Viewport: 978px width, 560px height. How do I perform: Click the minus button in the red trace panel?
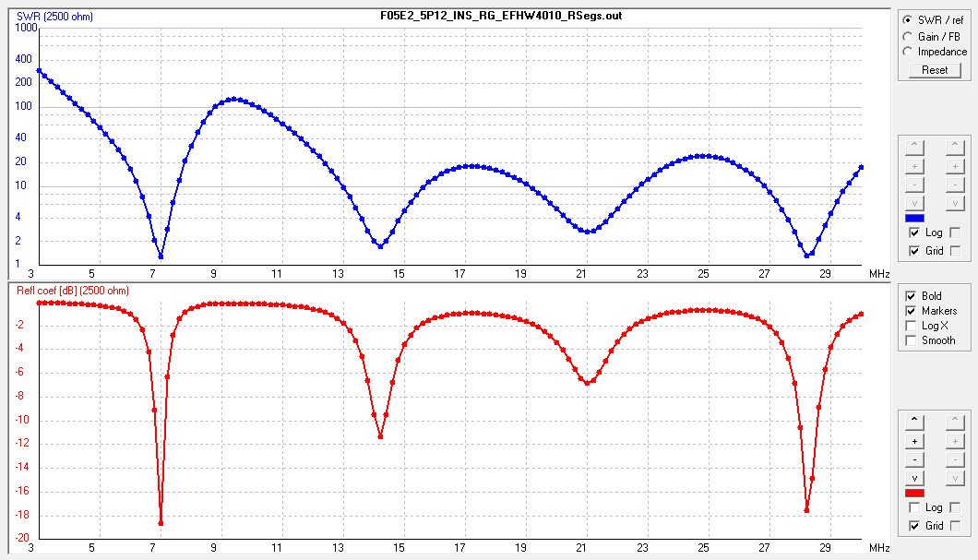914,459
